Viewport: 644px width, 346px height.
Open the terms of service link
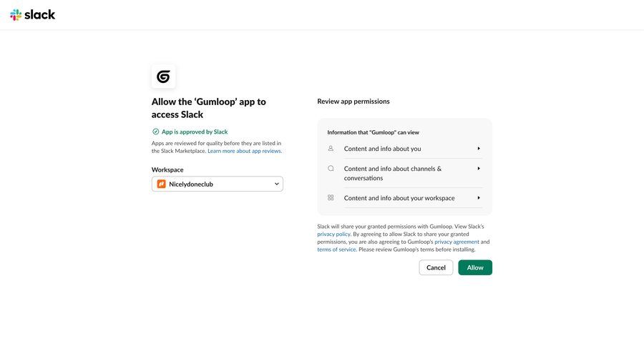336,249
